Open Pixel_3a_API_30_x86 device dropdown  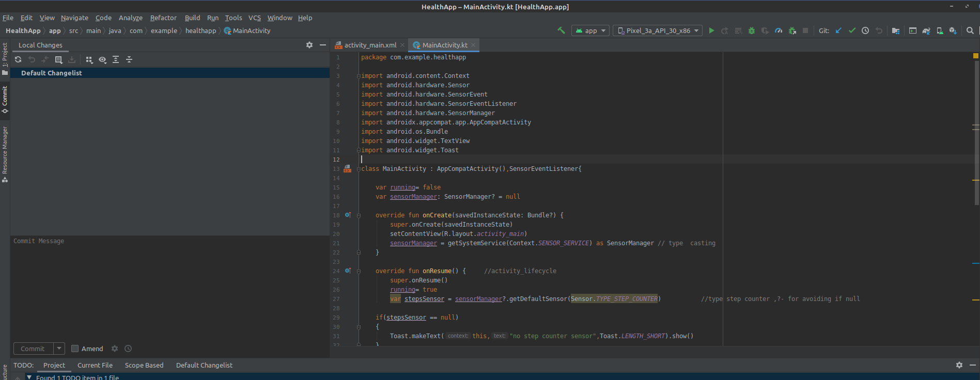(658, 31)
